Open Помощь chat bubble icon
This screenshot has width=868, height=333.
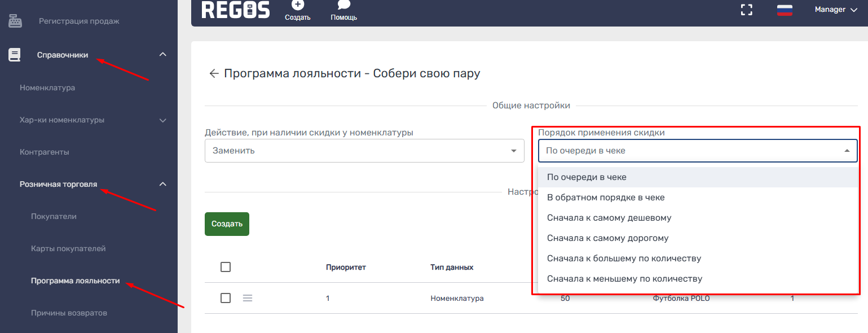coord(343,5)
